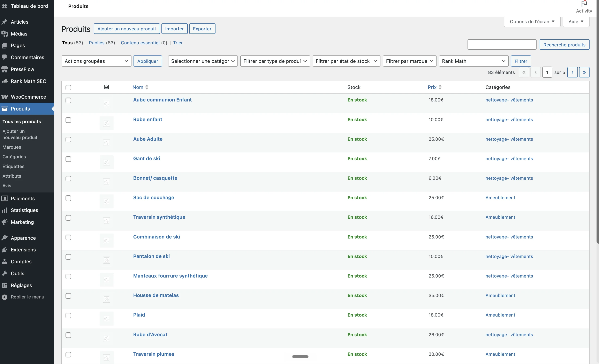The height and width of the screenshot is (364, 599).
Task: Click the Médias icon in sidebar
Action: [x=5, y=34]
